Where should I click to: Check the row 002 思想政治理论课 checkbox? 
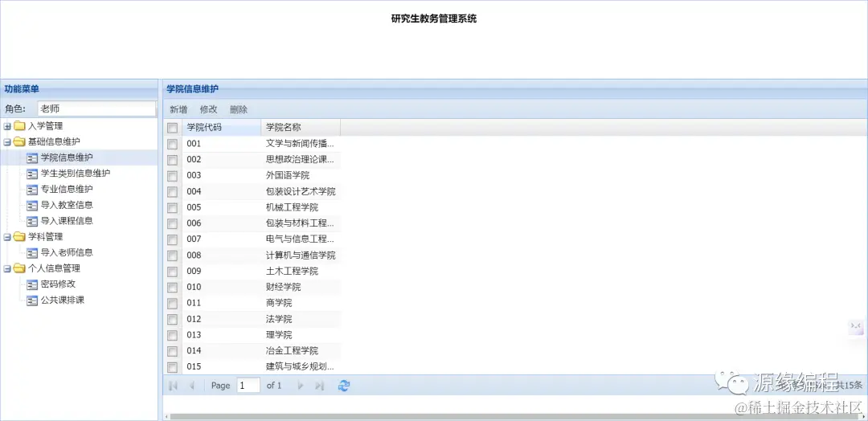(172, 160)
